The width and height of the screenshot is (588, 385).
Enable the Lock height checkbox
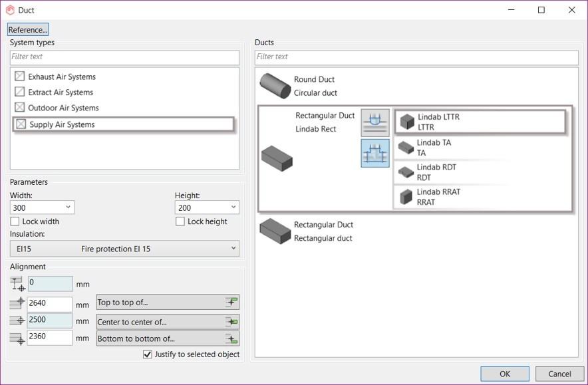[180, 221]
